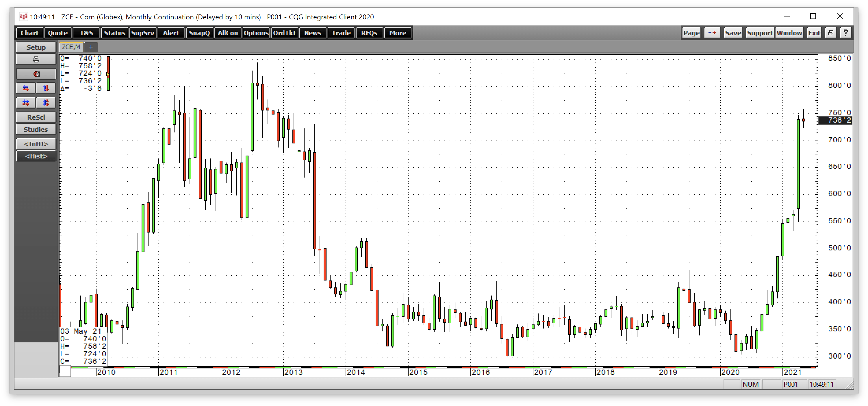This screenshot has height=406, width=868.
Task: Open the Studies panel
Action: coord(35,130)
